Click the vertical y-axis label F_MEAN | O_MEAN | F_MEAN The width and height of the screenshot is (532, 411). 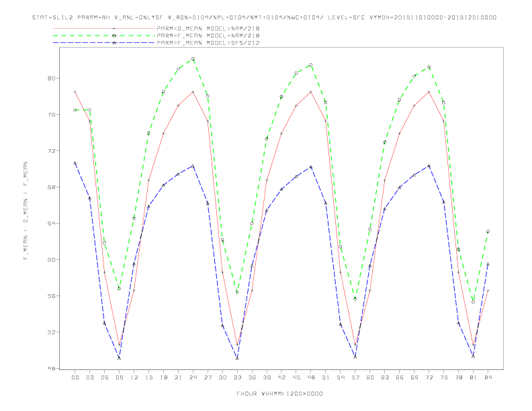click(x=26, y=211)
